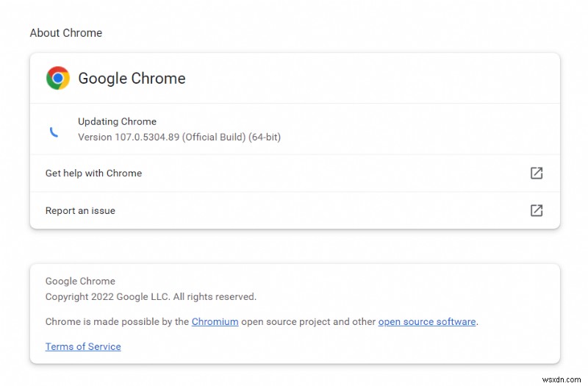Follow the Chromium hyperlink
Screen dimensions: 588x386
tap(215, 322)
